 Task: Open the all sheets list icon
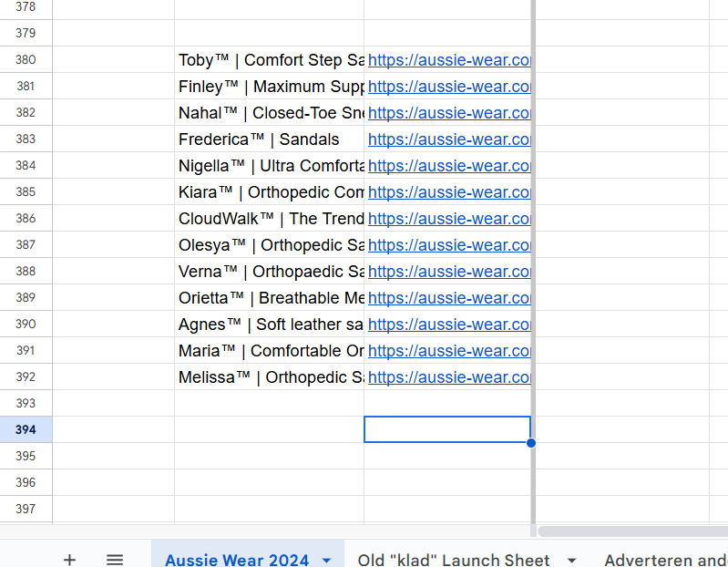(115, 560)
